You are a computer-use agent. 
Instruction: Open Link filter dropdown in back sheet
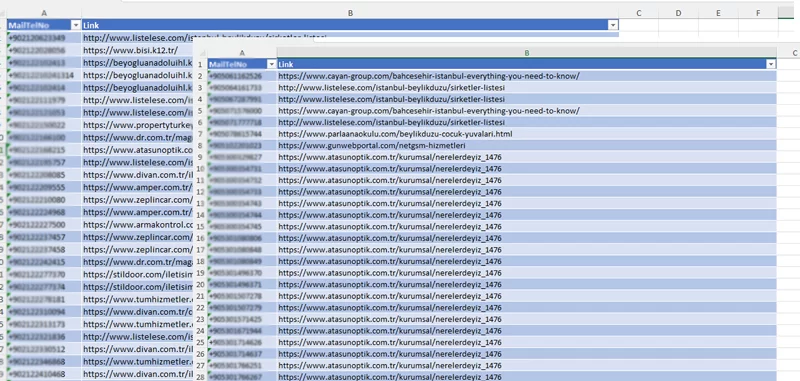613,25
